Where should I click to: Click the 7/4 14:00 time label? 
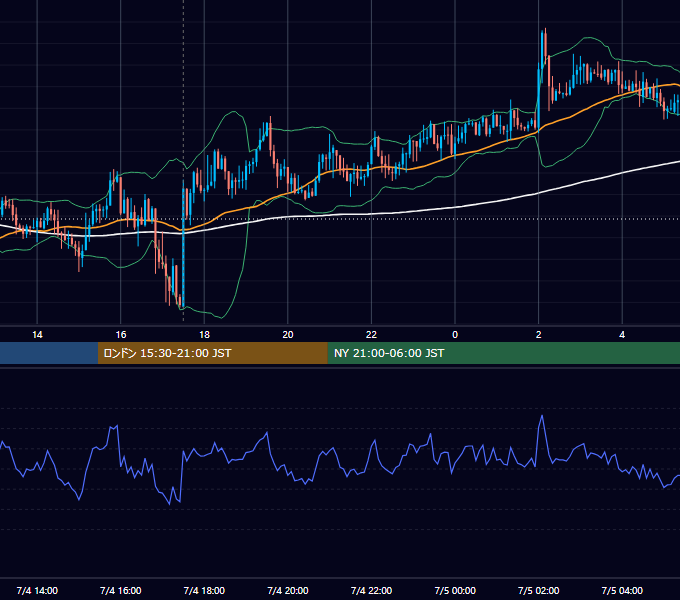(x=37, y=590)
